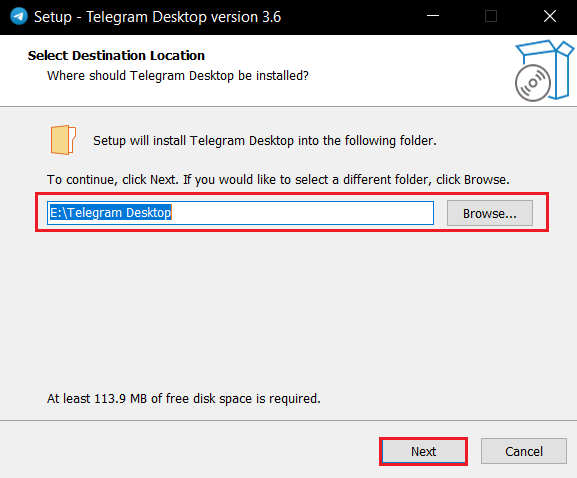Image resolution: width=577 pixels, height=478 pixels.
Task: Click the highlighted E:\Telegram Desktop path text
Action: [x=110, y=212]
